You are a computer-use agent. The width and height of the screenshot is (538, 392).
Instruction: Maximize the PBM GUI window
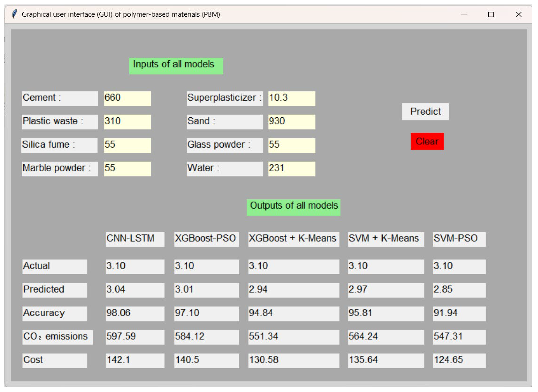coord(491,15)
